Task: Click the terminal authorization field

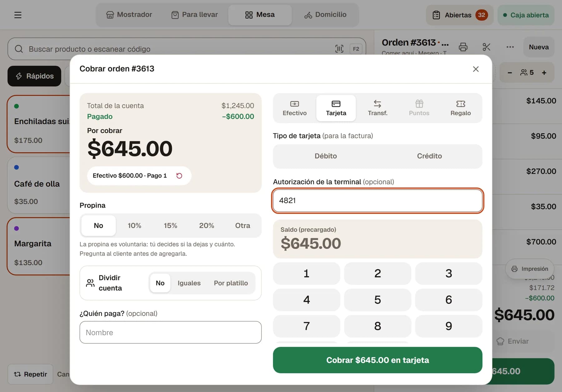Action: click(377, 201)
